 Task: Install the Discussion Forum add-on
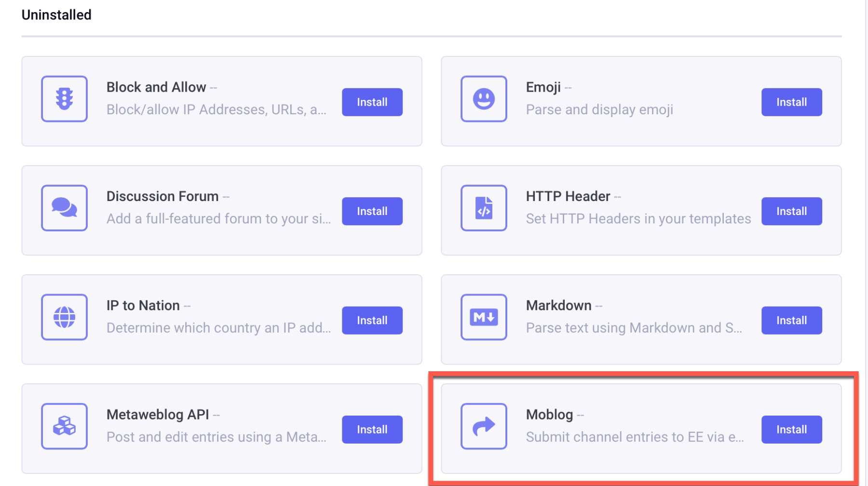pos(372,211)
